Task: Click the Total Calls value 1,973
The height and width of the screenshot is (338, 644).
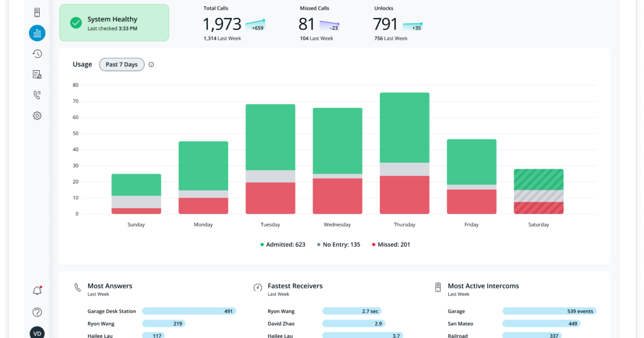Action: pos(222,24)
